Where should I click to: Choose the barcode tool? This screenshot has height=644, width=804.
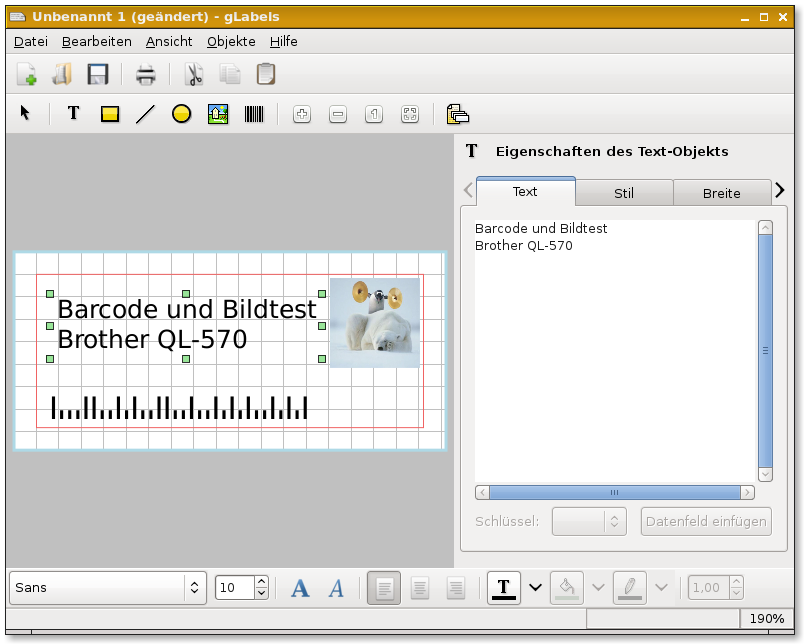pos(254,114)
